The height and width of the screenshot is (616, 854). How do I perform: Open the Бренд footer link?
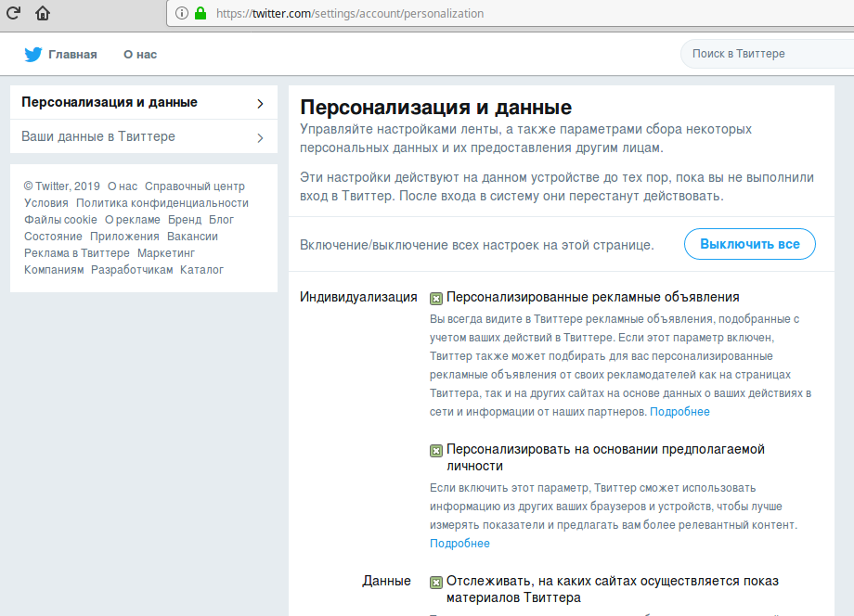pos(185,220)
